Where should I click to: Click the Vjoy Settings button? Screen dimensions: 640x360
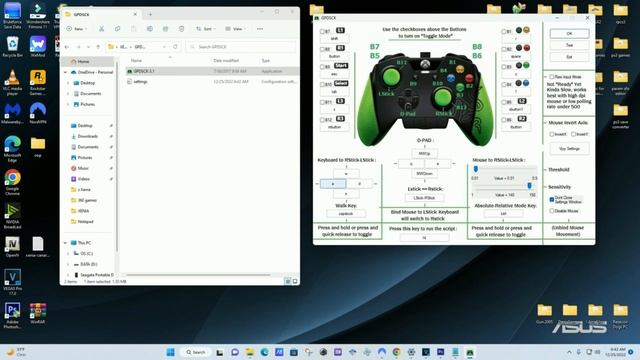click(569, 149)
